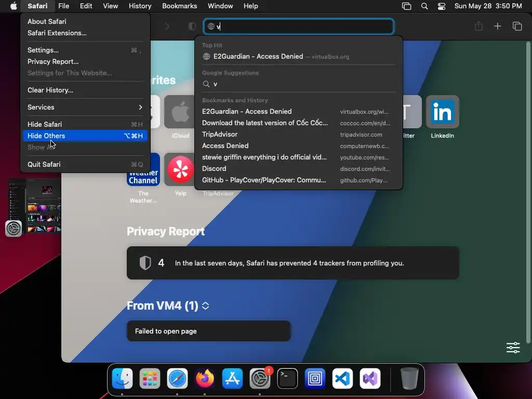Click the Safari address bar field

coord(299,26)
